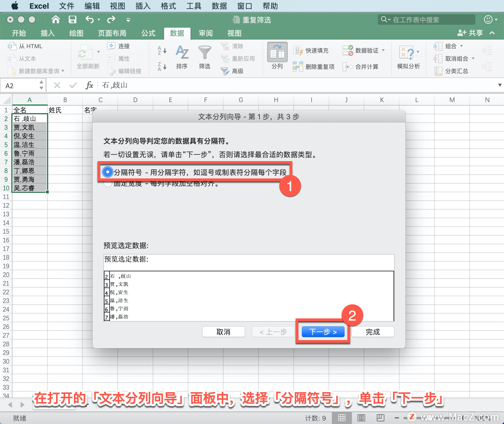Image resolution: width=504 pixels, height=424 pixels.
Task: Open 合并计算 consolidate tool
Action: 360,67
